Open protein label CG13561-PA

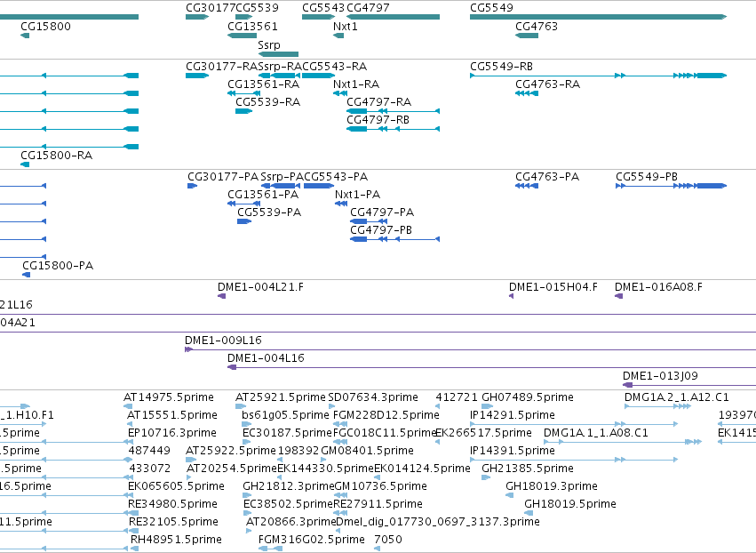pos(263,195)
